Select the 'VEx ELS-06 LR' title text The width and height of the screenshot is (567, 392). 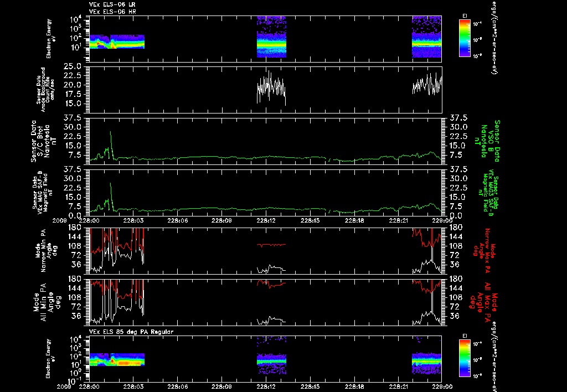[112, 4]
